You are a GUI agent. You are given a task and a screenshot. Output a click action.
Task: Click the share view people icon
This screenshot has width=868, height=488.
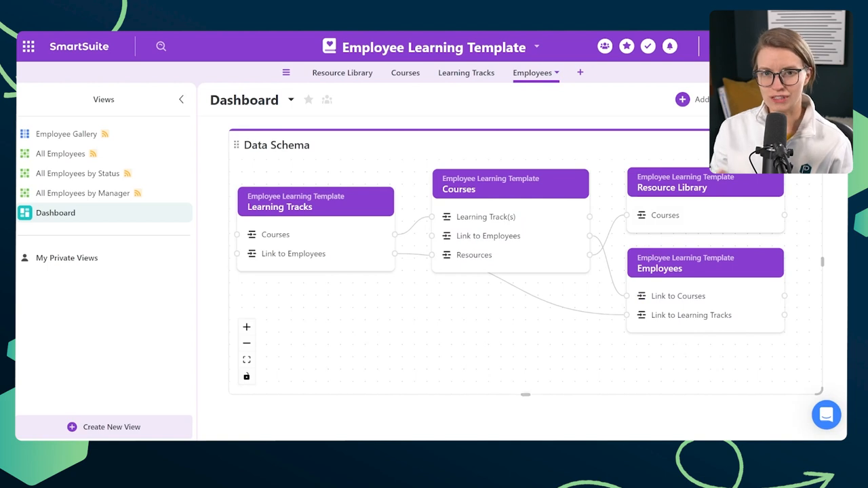pyautogui.click(x=327, y=100)
